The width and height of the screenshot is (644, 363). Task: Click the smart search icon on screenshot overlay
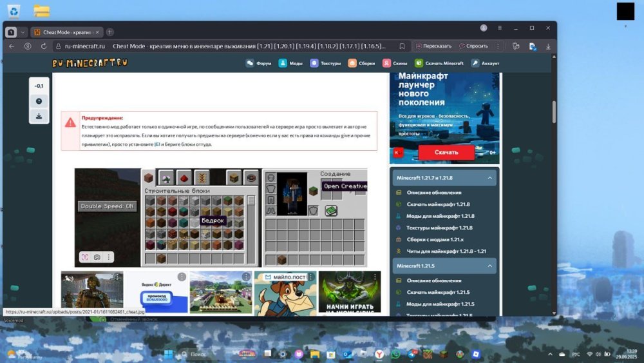pos(85,257)
